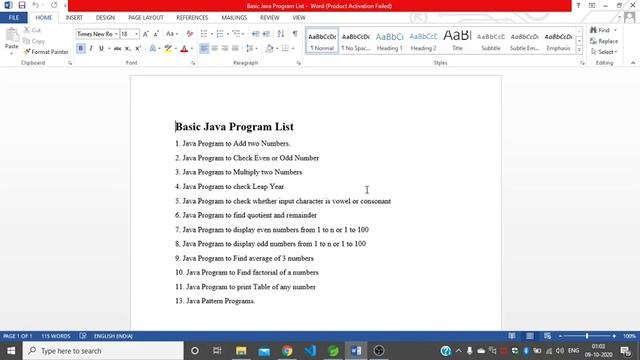Image resolution: width=640 pixels, height=360 pixels.
Task: Apply the red font color
Action: click(x=184, y=49)
